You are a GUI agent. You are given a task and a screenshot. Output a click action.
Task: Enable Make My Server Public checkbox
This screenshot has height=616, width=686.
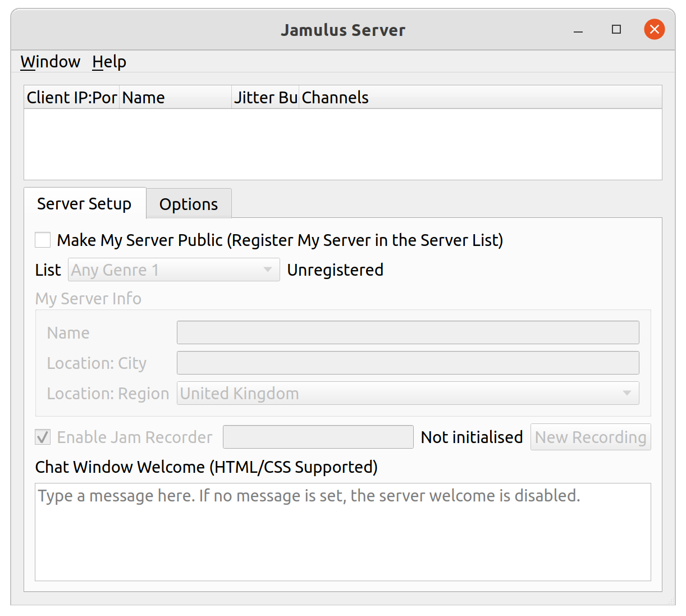coord(43,240)
